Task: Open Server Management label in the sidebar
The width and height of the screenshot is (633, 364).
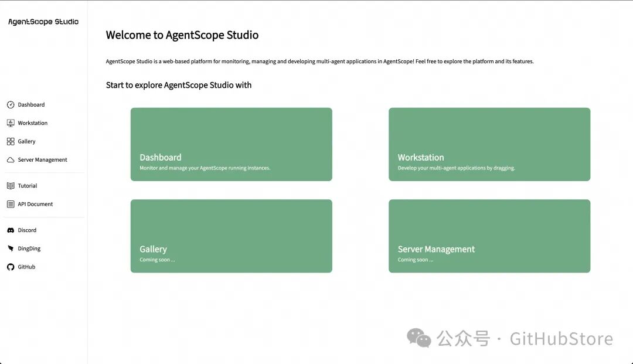Action: 42,160
